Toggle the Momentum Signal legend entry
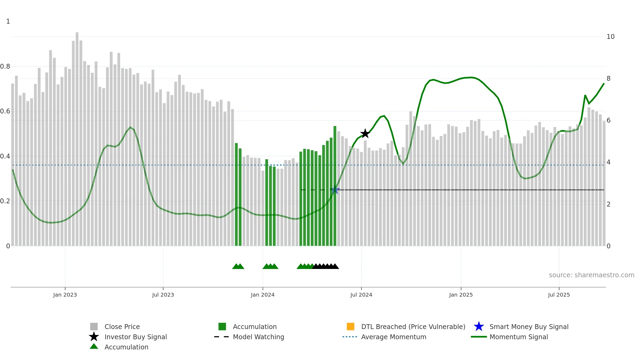The height and width of the screenshot is (362, 644). coord(509,337)
